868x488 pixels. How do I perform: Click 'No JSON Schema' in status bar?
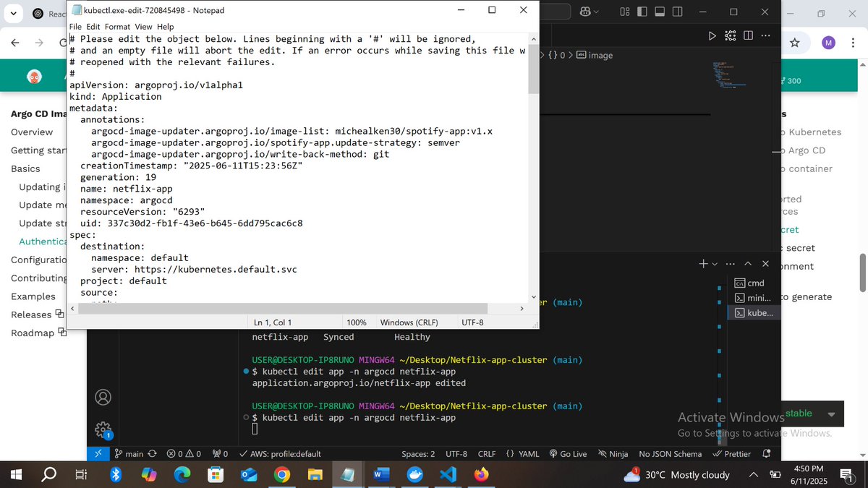coord(671,454)
